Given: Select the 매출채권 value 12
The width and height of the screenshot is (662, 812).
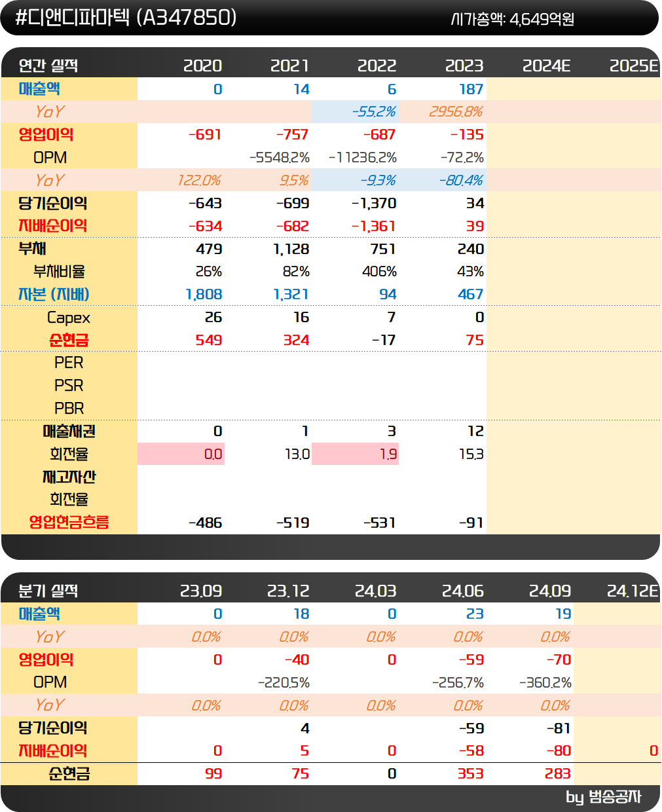Looking at the screenshot, I should (476, 432).
